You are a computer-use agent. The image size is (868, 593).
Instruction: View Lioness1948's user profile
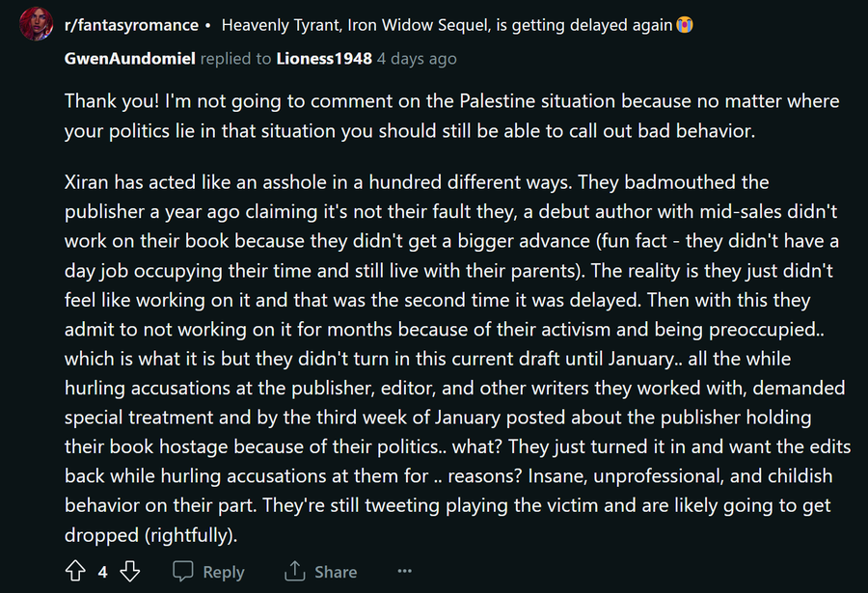tap(324, 58)
